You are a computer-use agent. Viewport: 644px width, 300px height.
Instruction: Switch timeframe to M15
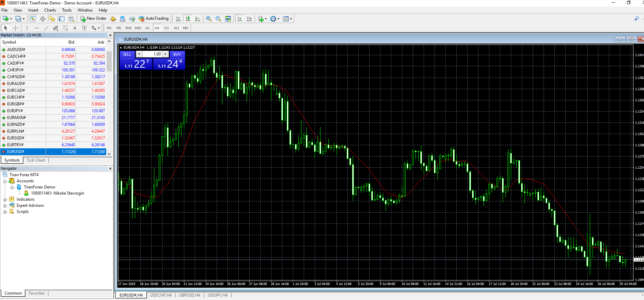pyautogui.click(x=128, y=28)
